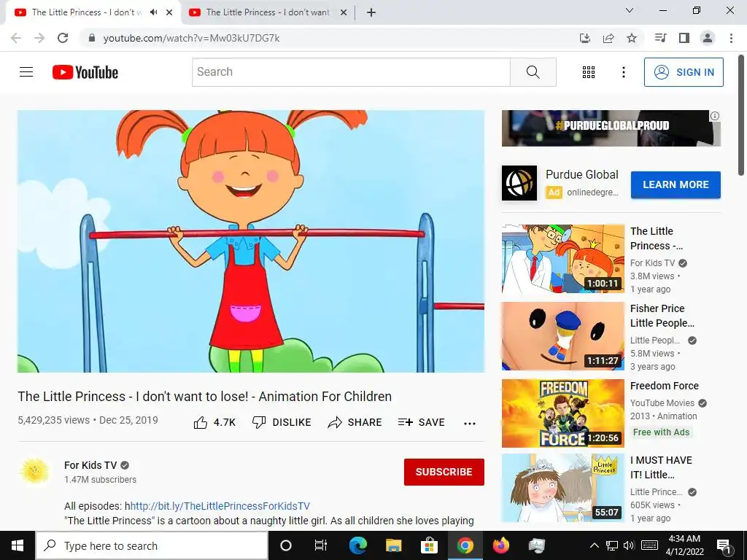Screen dimensions: 747x560
Task: Click the address bar URL
Action: click(192, 38)
